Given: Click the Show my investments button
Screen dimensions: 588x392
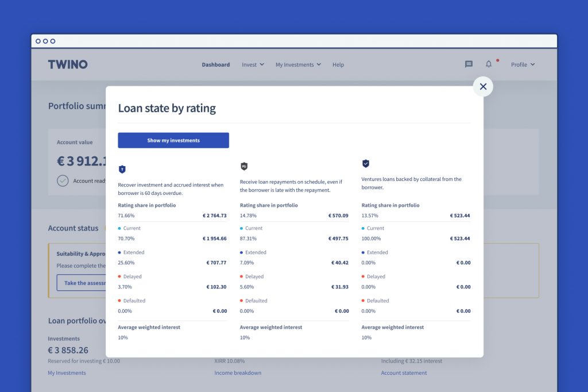Looking at the screenshot, I should [x=173, y=140].
